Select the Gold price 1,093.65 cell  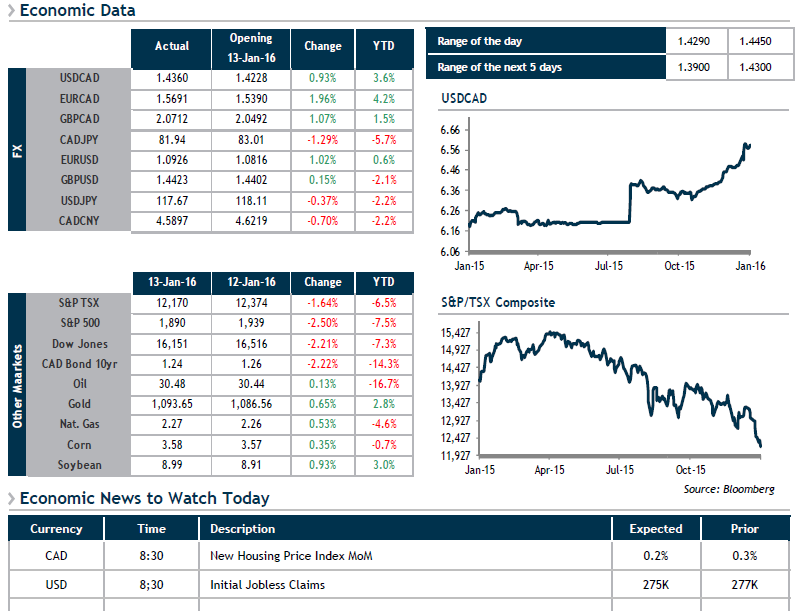tap(171, 404)
